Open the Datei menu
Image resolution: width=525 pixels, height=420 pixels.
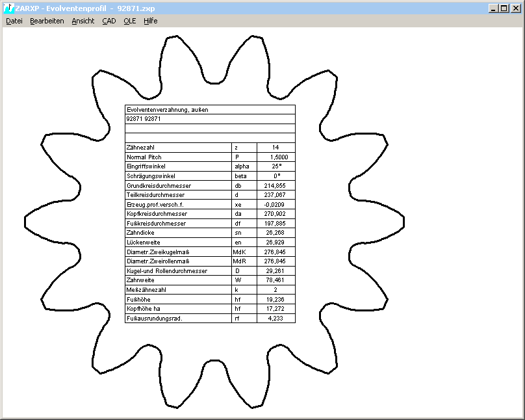(14, 21)
